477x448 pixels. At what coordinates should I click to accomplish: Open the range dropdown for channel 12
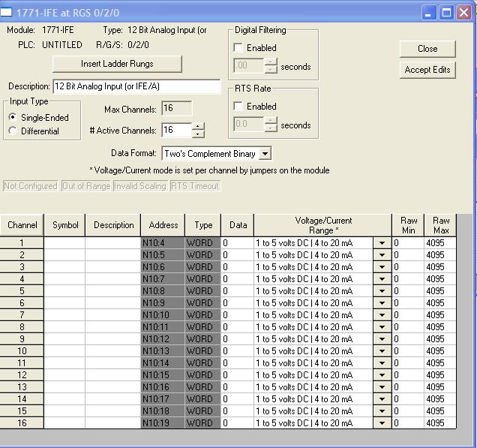click(x=382, y=375)
